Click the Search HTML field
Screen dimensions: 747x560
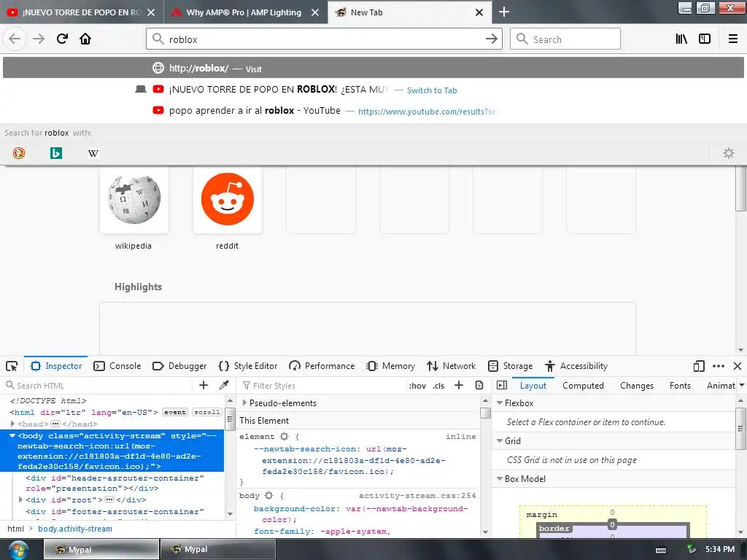click(x=98, y=385)
